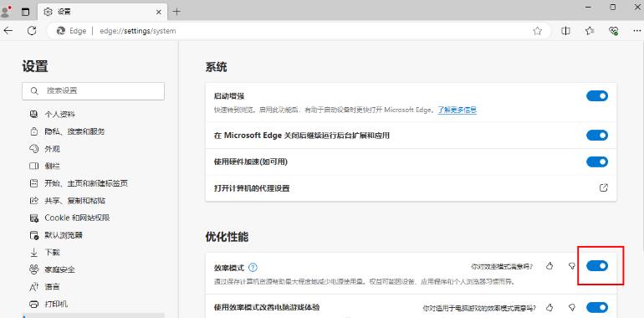
Task: Click the 个人资料 sidebar icon
Action: (x=33, y=114)
